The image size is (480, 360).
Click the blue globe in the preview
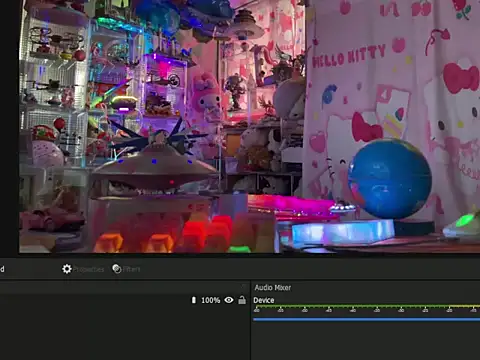pyautogui.click(x=390, y=179)
